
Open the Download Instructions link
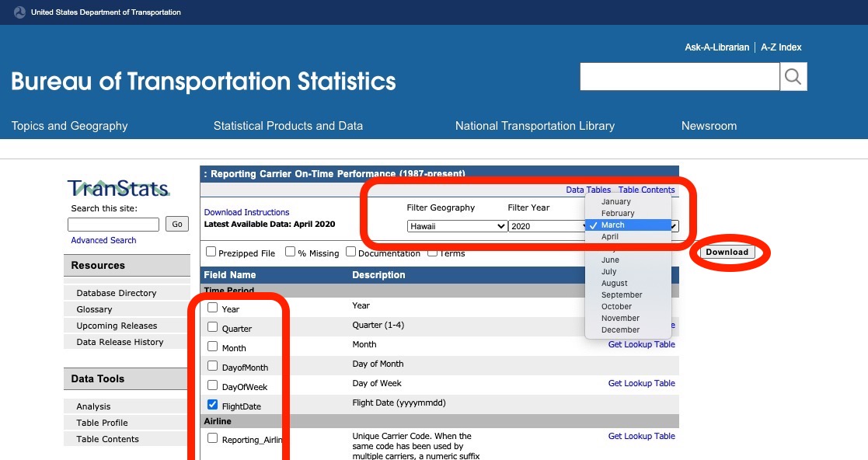pyautogui.click(x=247, y=212)
